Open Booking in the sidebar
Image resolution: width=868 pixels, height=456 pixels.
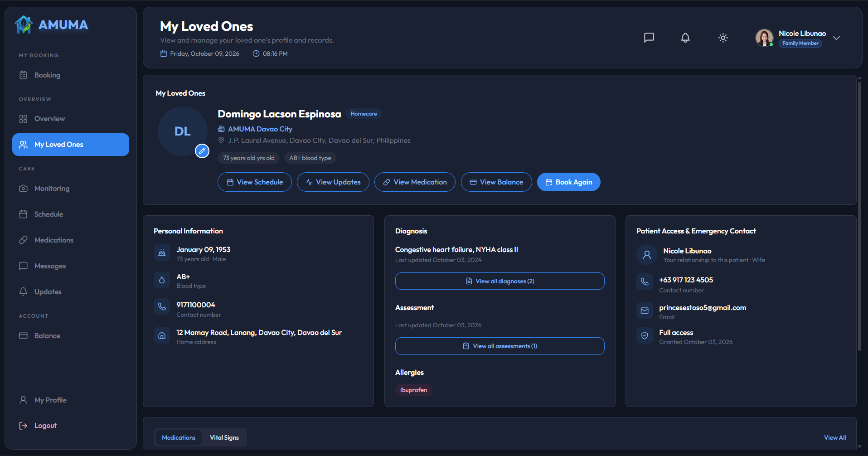coord(71,75)
